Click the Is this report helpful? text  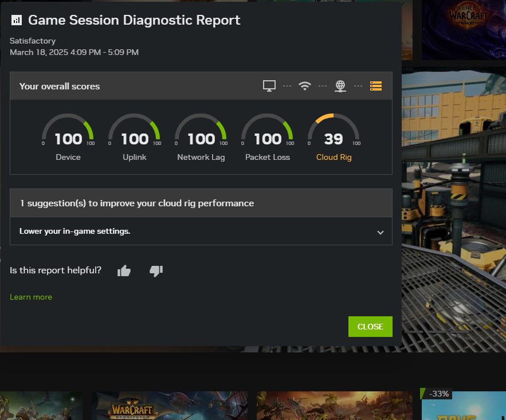tap(56, 270)
